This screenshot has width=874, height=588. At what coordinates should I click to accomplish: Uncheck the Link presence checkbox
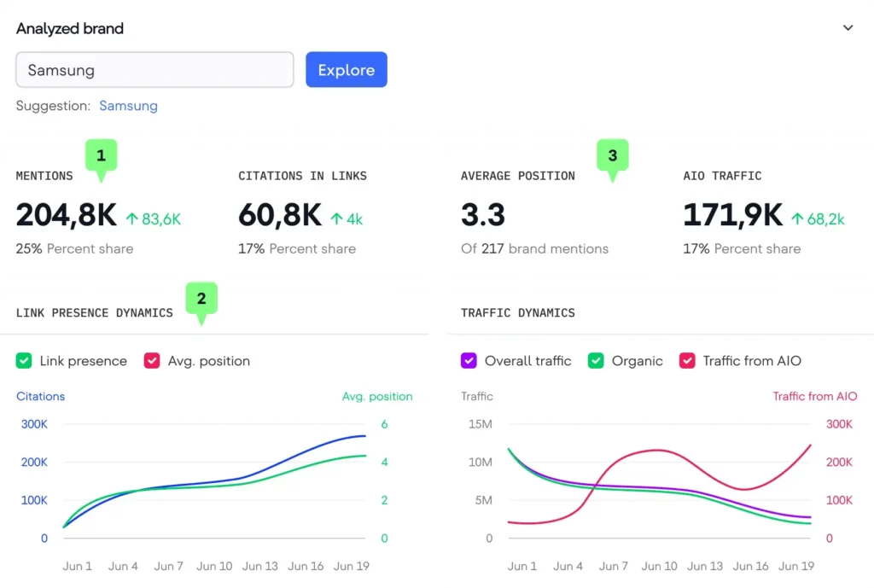coord(24,361)
